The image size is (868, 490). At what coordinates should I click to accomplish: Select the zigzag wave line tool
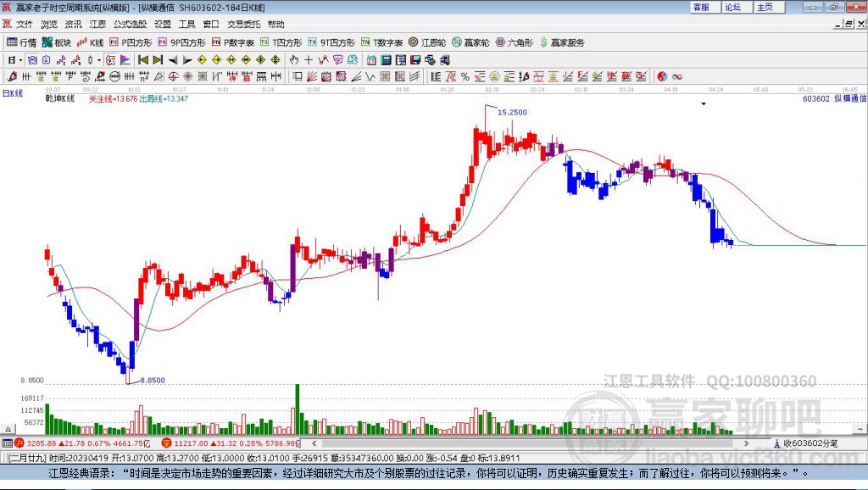[x=370, y=77]
